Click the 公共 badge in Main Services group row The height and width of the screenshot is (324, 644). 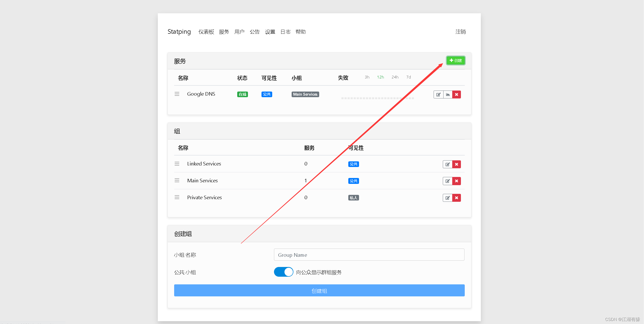pos(354,181)
